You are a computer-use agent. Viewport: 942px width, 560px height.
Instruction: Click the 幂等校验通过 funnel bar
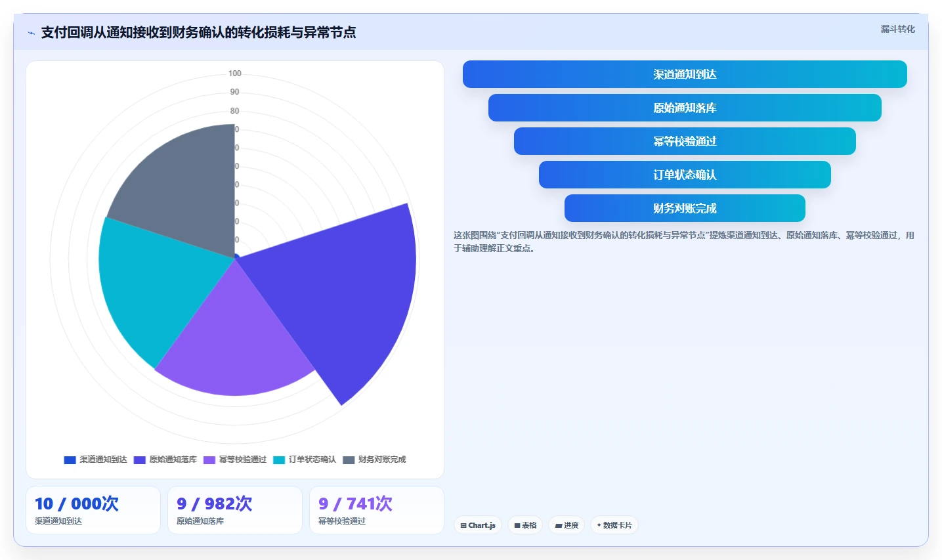pyautogui.click(x=685, y=141)
